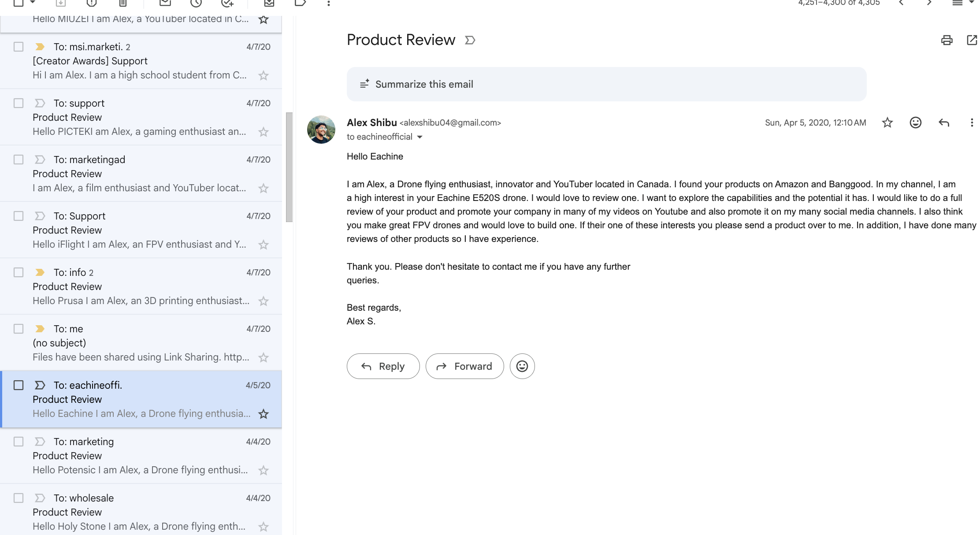Click the Reply button below the message

[383, 366]
